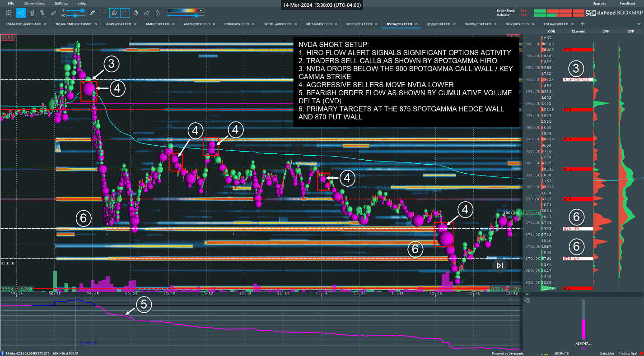The height and width of the screenshot is (356, 644).
Task: Adjust the contrast slider below brightness
Action: point(75,16)
